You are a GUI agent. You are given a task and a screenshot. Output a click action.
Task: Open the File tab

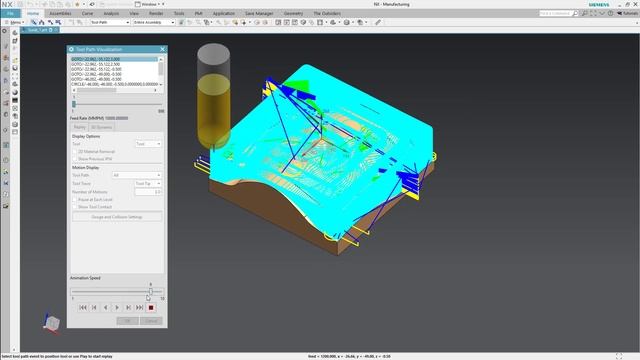click(x=10, y=13)
